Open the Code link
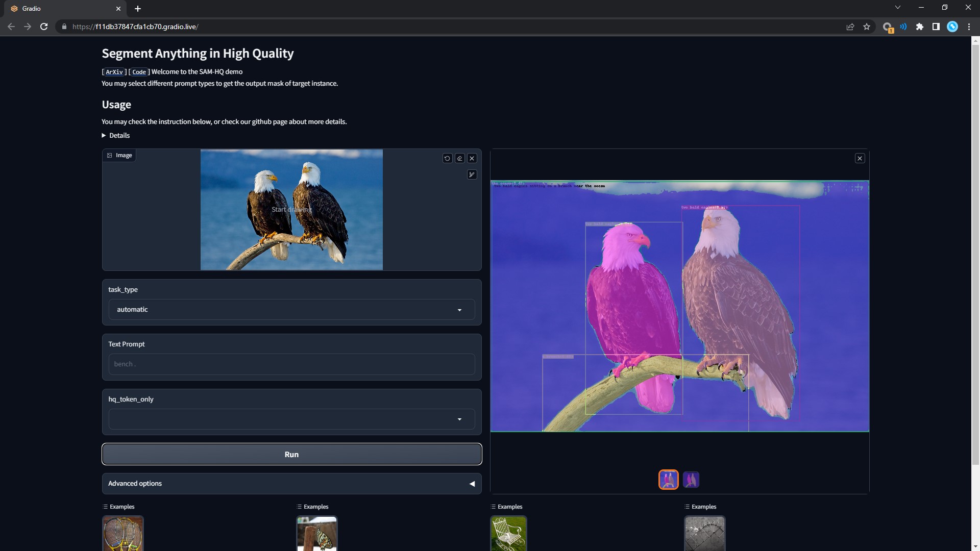Image resolution: width=980 pixels, height=551 pixels. coord(139,72)
